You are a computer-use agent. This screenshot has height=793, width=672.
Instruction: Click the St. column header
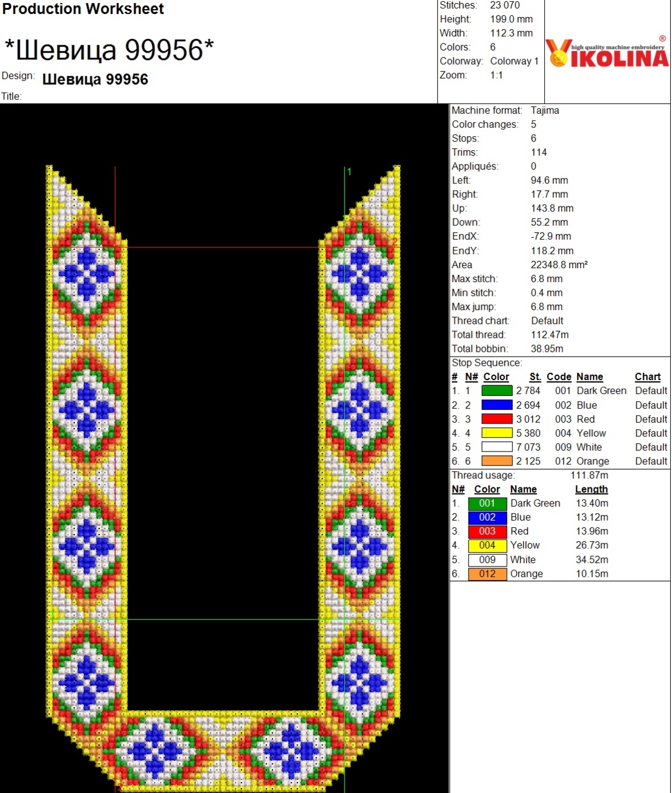tap(535, 377)
